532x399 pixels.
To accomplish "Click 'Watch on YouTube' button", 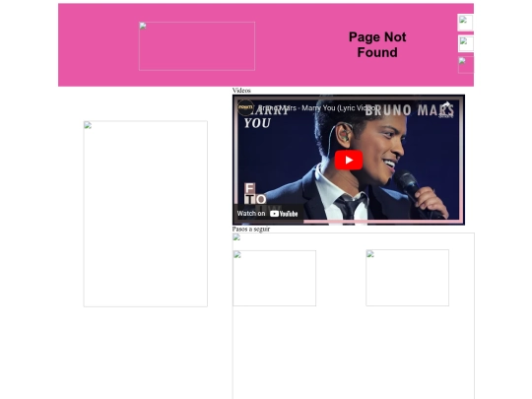I will coord(268,214).
